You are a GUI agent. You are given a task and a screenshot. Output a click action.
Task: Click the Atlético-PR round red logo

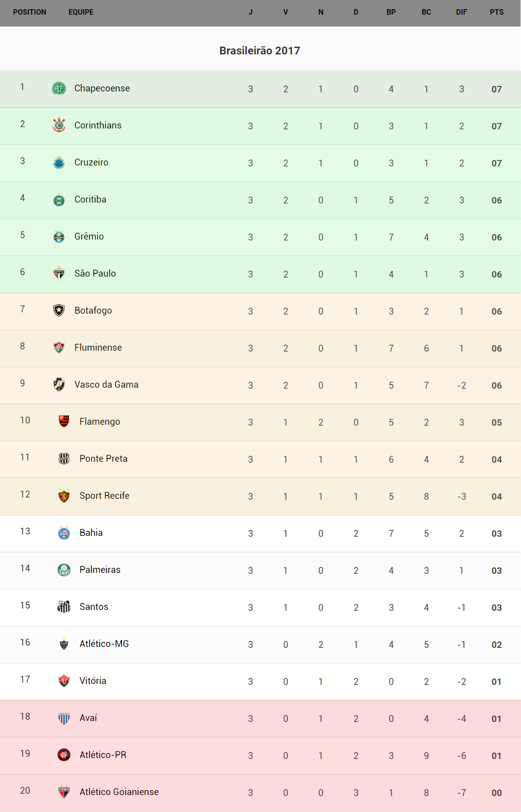[x=64, y=755]
